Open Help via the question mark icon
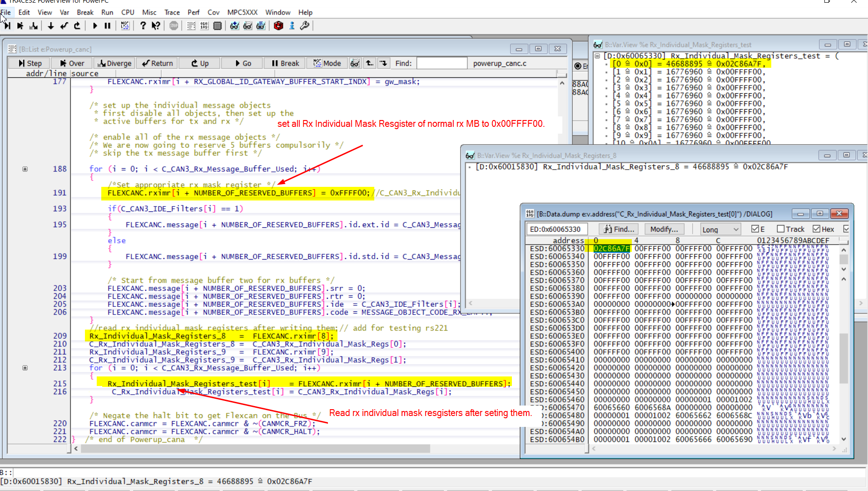Screen dimensions: 868x491 [143, 26]
